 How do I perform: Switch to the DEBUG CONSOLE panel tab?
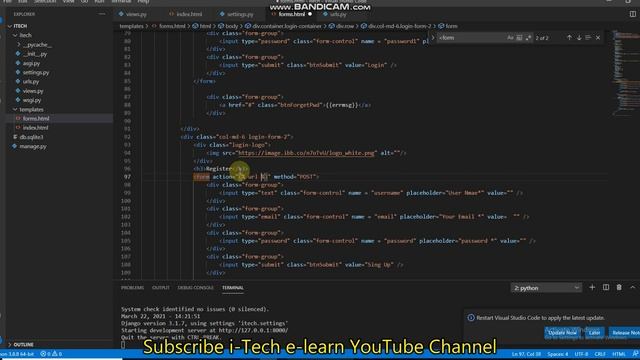(x=196, y=288)
